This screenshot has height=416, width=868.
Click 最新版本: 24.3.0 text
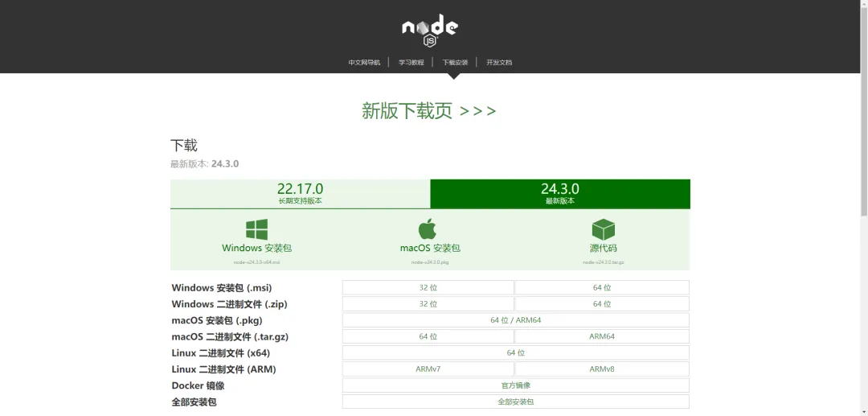[x=205, y=164]
